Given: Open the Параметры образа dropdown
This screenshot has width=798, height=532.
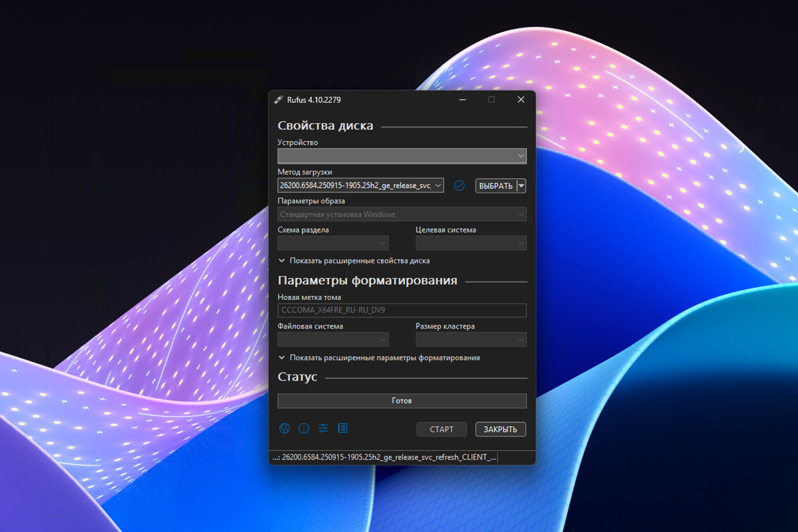Looking at the screenshot, I should 402,214.
